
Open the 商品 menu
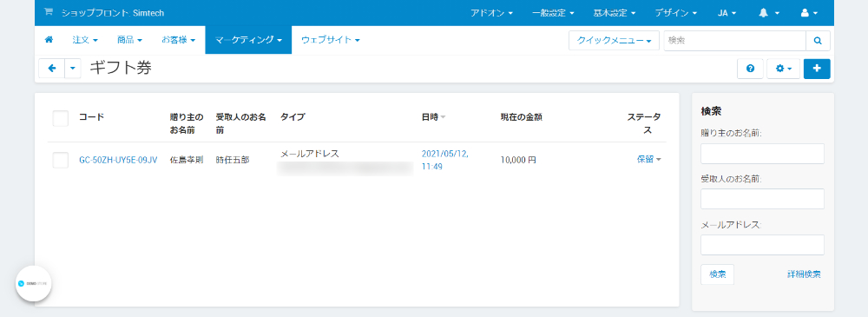[x=129, y=40]
